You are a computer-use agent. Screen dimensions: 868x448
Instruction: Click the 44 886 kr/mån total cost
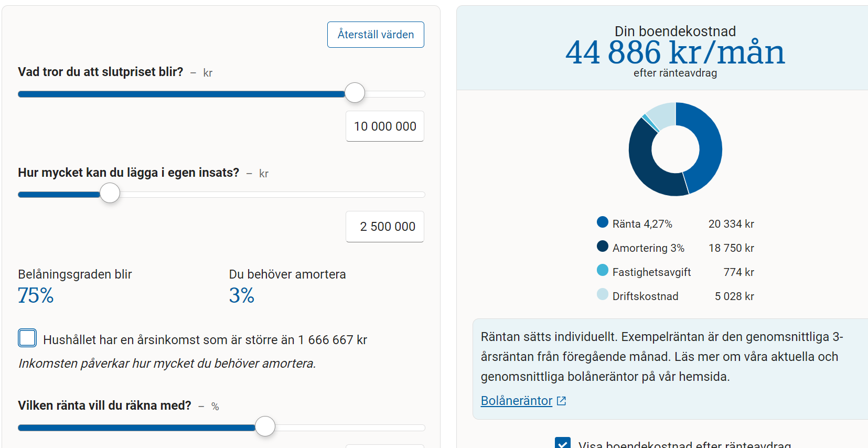675,52
